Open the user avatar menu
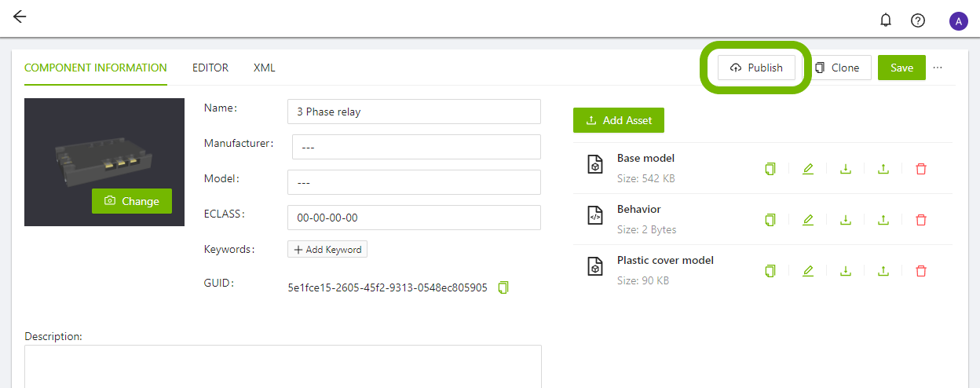 pyautogui.click(x=958, y=21)
